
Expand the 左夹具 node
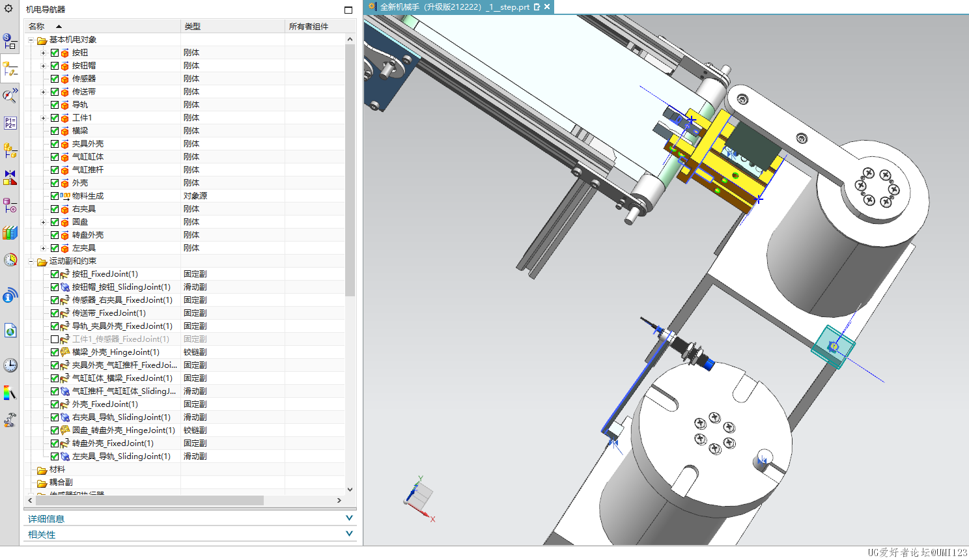pos(44,248)
